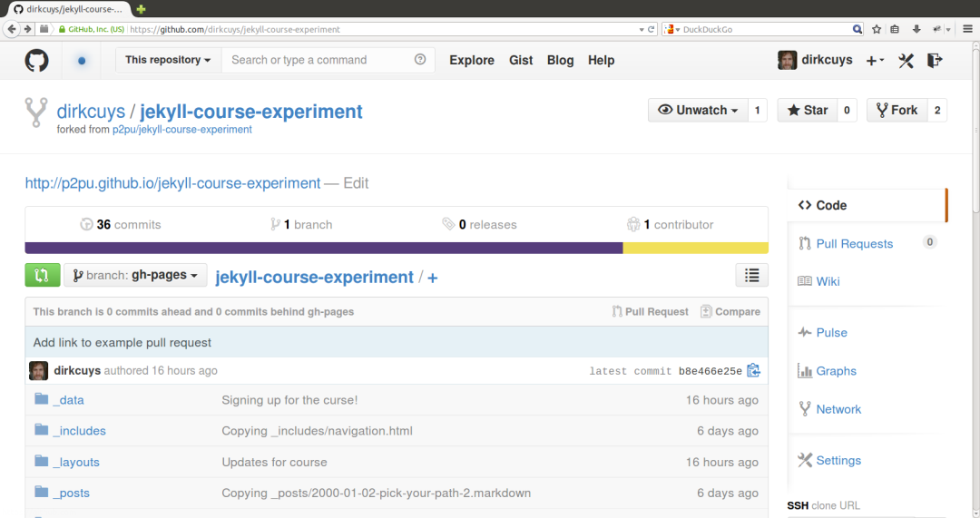Open the Gist menu item

(x=521, y=60)
